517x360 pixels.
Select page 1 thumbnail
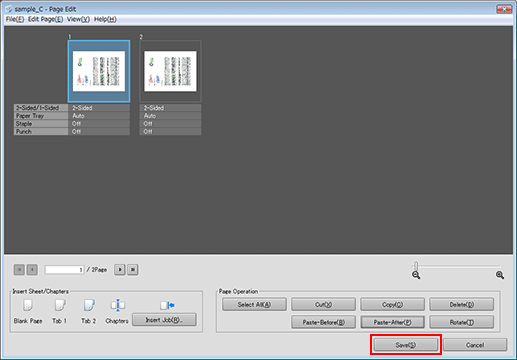click(99, 71)
